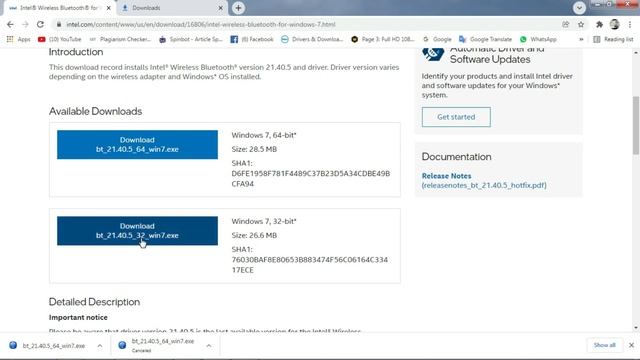Bookmark this page with star icon
Viewport: 640px width, 360px height.
(581, 24)
